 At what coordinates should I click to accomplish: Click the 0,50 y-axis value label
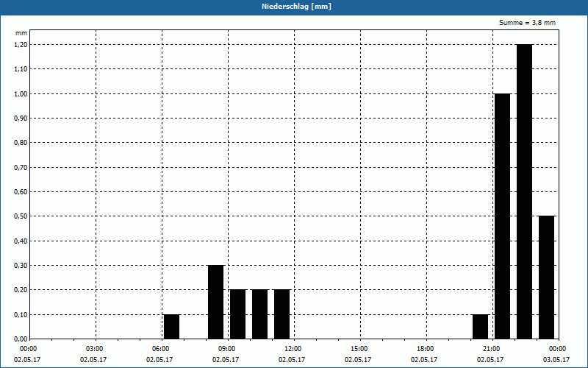pos(21,216)
